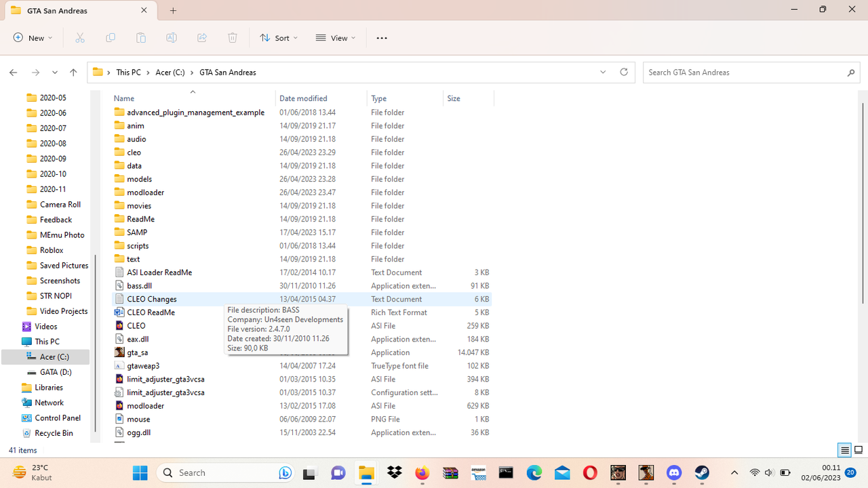Open Dropbox from the taskbar

tap(394, 472)
